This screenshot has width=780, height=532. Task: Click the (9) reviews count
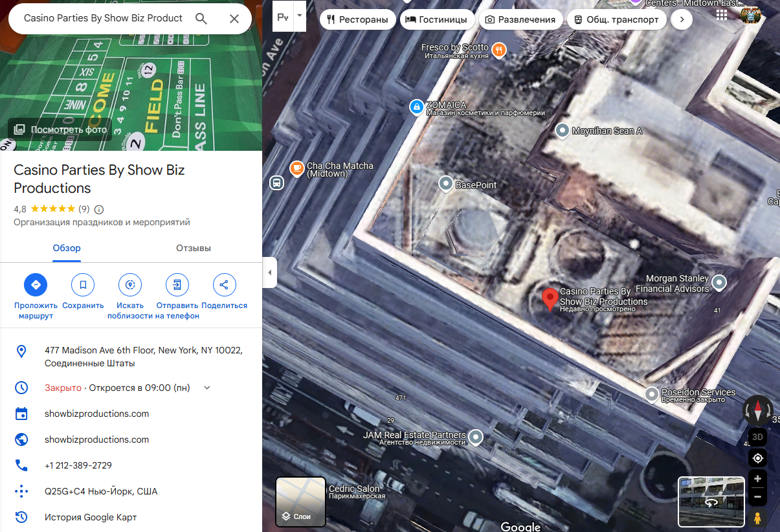[x=84, y=209]
